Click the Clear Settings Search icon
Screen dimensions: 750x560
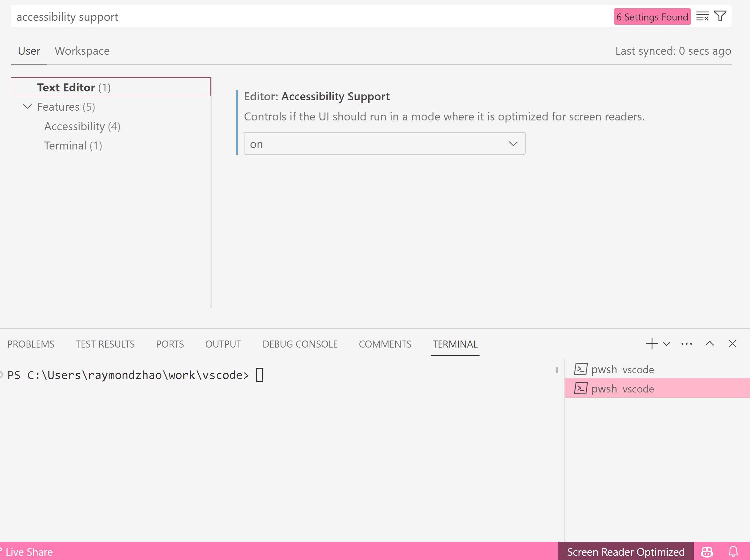click(x=702, y=16)
